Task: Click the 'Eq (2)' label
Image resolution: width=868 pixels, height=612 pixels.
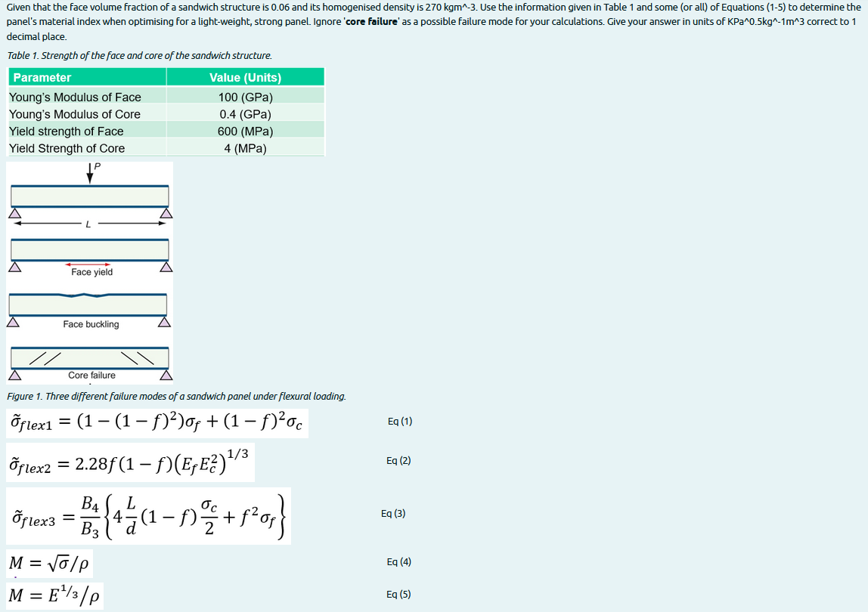Action: coord(398,460)
